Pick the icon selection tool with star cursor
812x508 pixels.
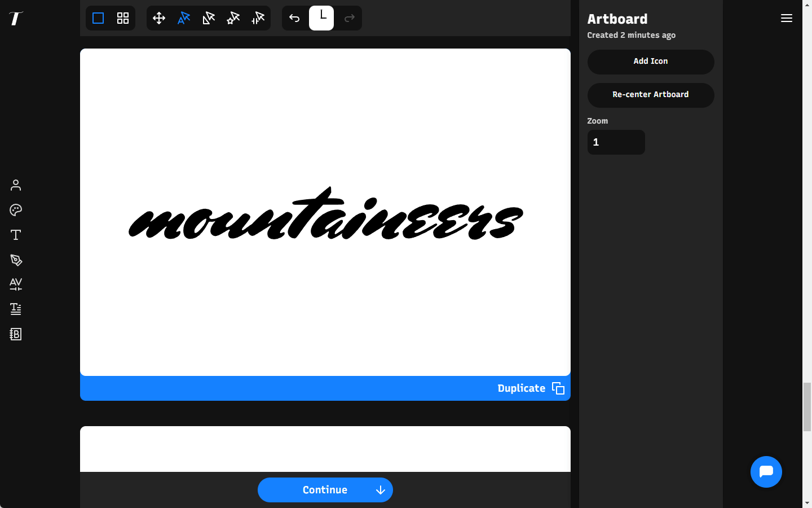click(233, 18)
